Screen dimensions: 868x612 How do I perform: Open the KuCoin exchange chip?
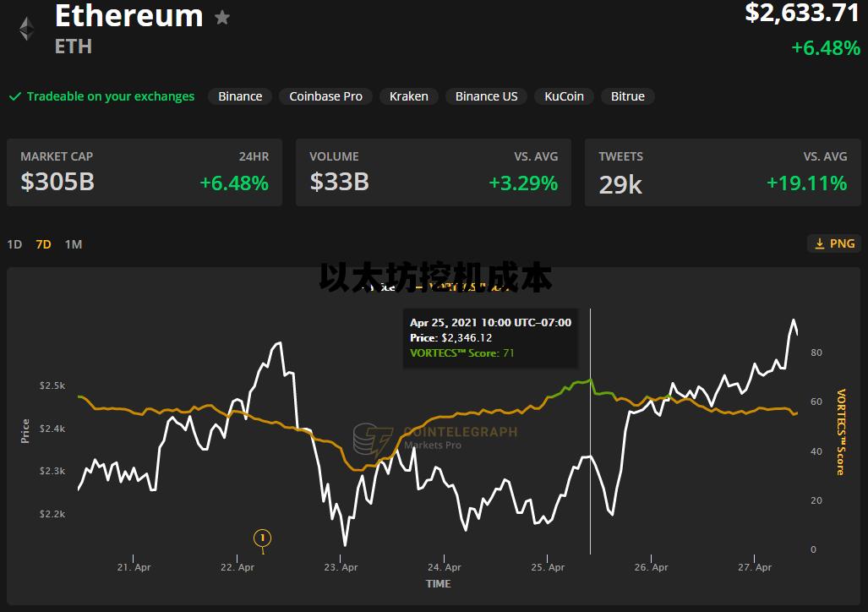[x=564, y=96]
